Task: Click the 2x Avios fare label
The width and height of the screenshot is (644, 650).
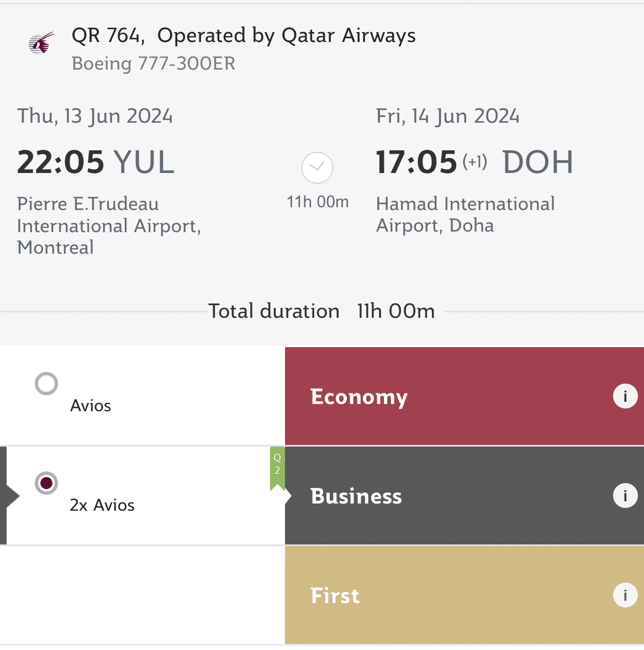Action: pyautogui.click(x=102, y=505)
